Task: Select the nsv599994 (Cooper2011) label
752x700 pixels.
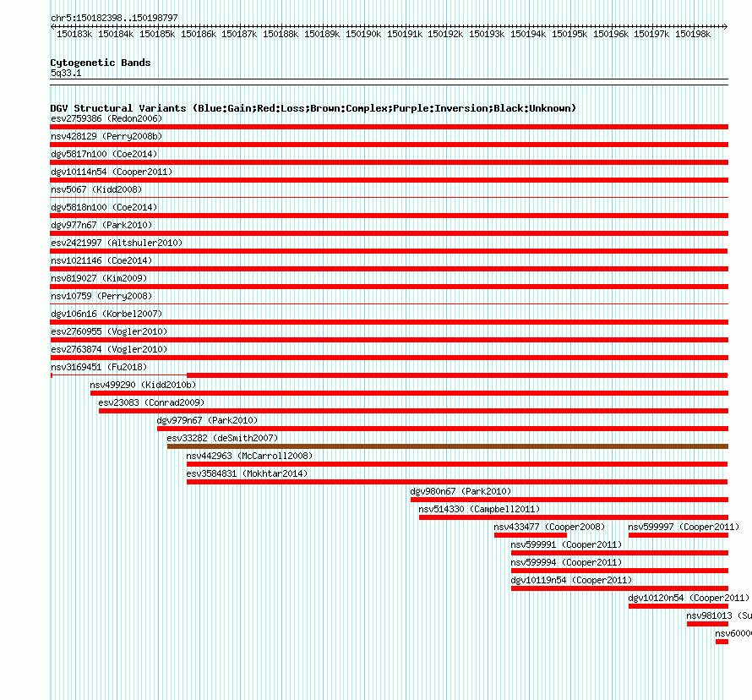Action: (x=566, y=562)
